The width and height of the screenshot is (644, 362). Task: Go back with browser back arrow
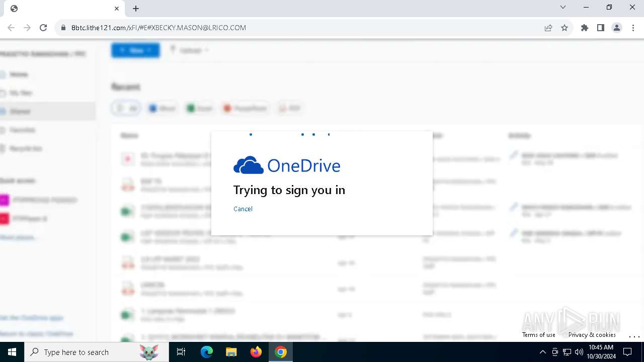(11, 28)
